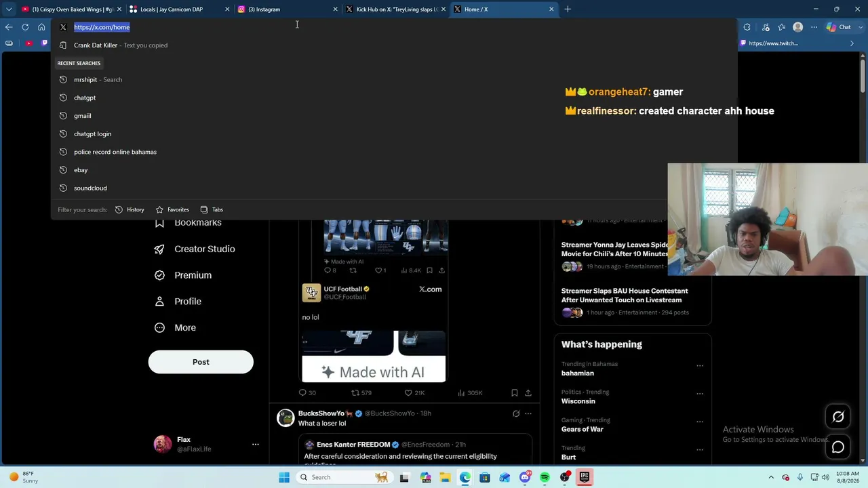Bookmark the tweet with 305K views
The height and width of the screenshot is (488, 868).
click(515, 393)
